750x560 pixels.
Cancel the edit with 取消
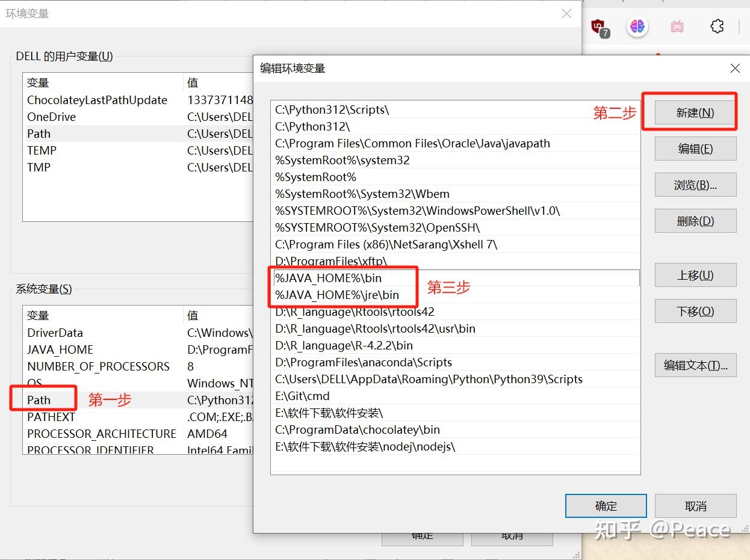point(695,506)
